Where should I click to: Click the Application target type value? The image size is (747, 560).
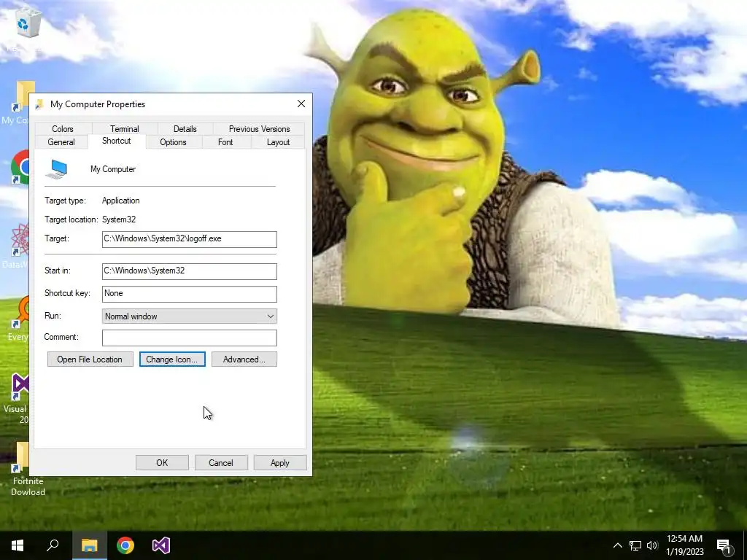pyautogui.click(x=120, y=201)
